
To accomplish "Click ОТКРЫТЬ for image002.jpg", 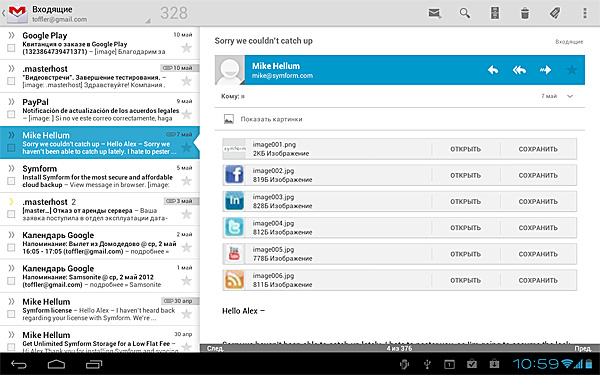I will pos(465,175).
